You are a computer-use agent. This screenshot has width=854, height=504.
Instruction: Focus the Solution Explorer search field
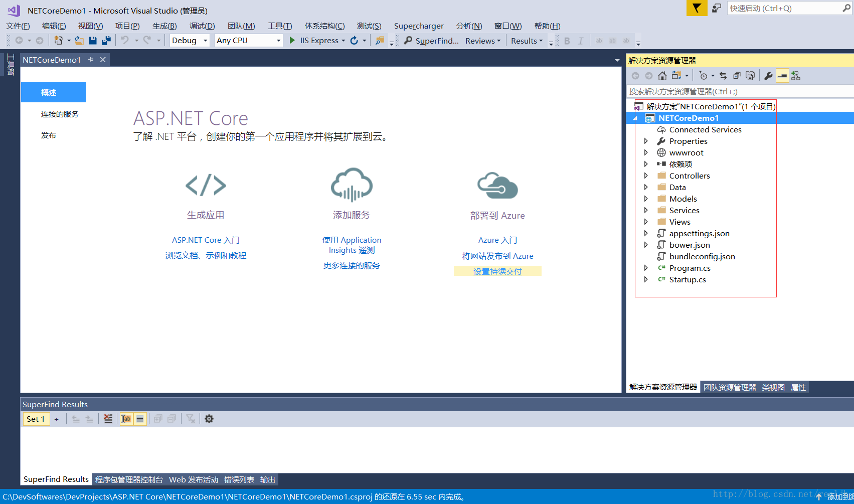click(x=740, y=91)
